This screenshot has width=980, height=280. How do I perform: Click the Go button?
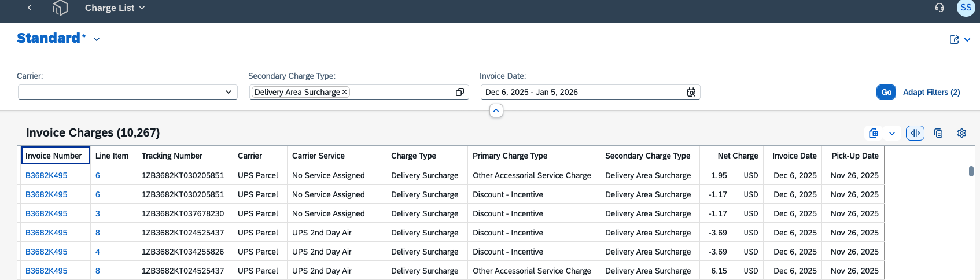point(886,92)
